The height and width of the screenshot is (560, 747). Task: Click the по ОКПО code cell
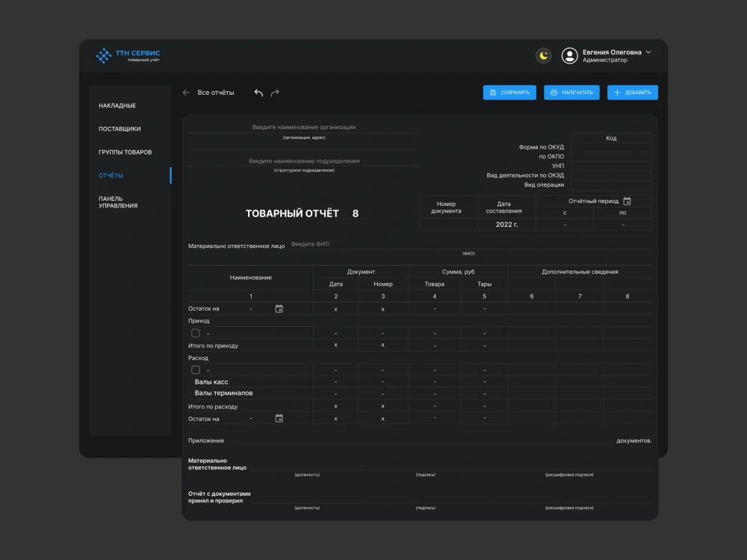coord(611,157)
